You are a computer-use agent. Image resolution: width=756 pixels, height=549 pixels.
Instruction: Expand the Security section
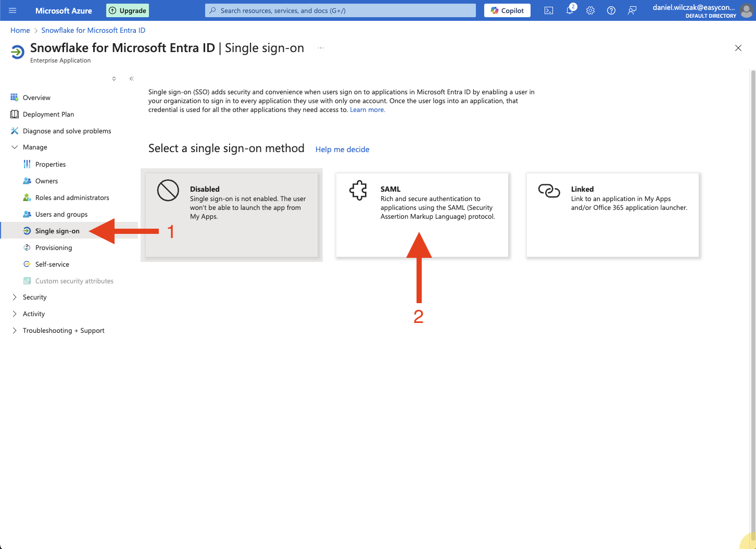(34, 297)
